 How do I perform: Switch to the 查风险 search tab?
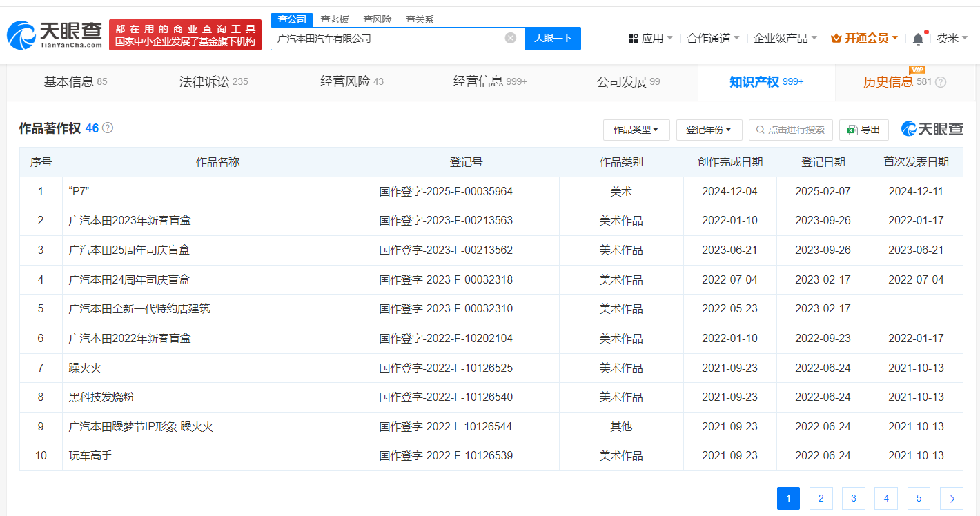(x=378, y=19)
